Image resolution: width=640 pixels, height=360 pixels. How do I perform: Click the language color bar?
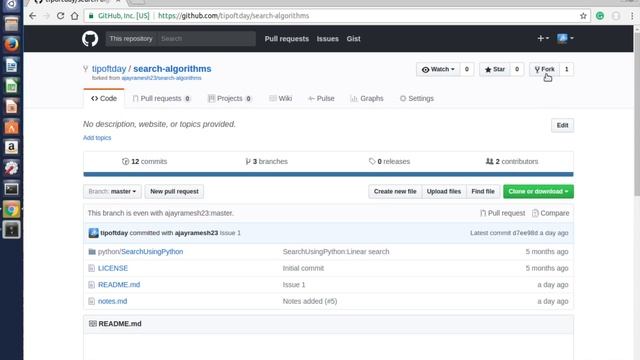[328, 174]
